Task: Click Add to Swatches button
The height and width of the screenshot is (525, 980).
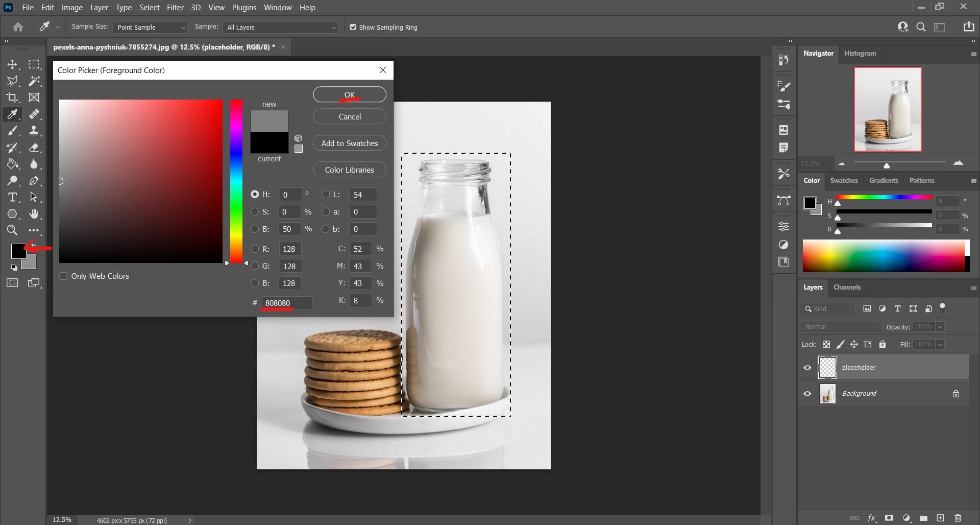Action: coord(350,143)
